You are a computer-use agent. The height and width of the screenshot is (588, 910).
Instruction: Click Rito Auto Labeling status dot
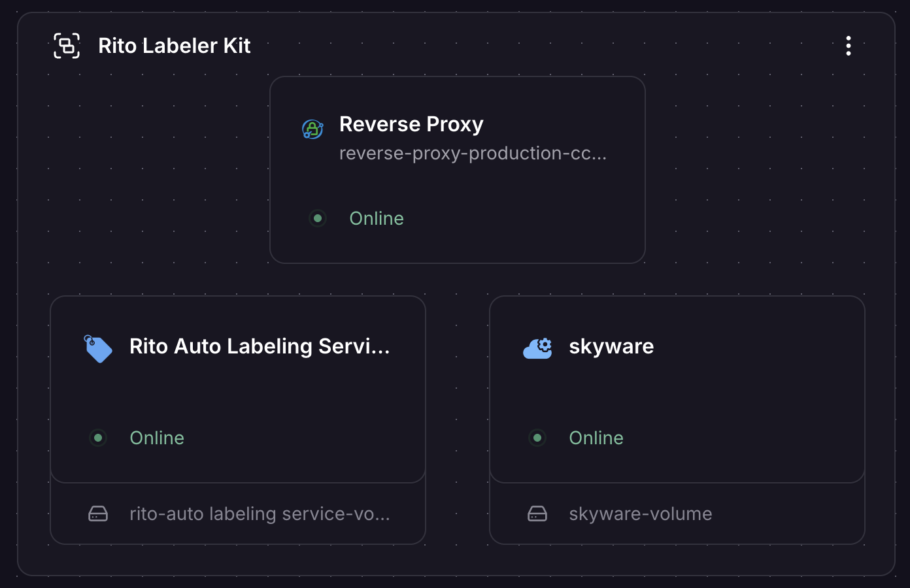[98, 438]
